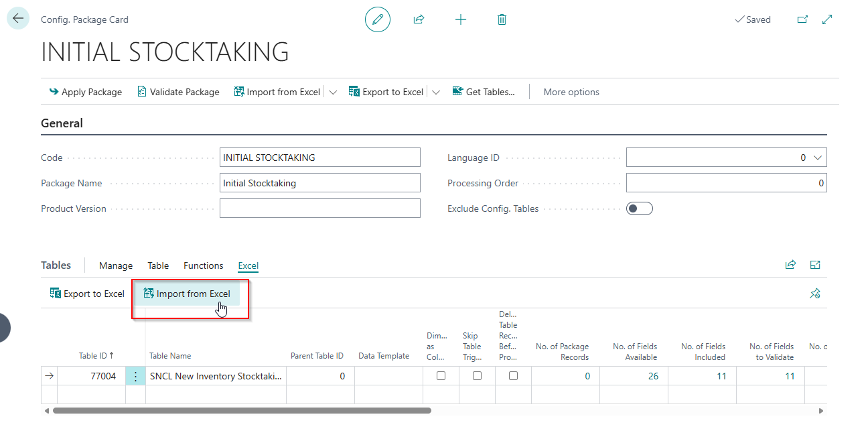Open dropdown next to top Import from Excel
Image resolution: width=868 pixels, height=433 pixels.
point(333,92)
